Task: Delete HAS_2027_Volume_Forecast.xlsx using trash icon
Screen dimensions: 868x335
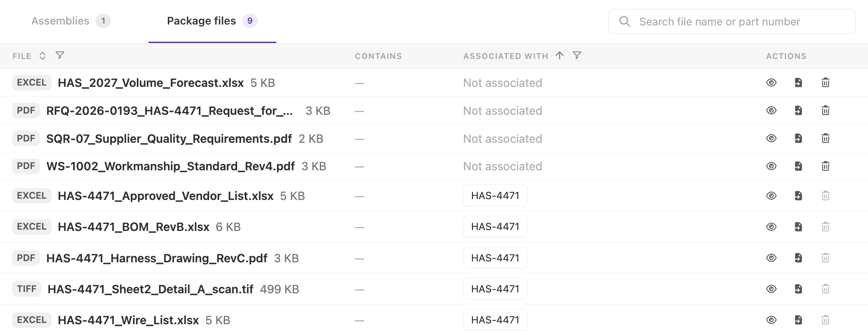Action: [x=825, y=83]
